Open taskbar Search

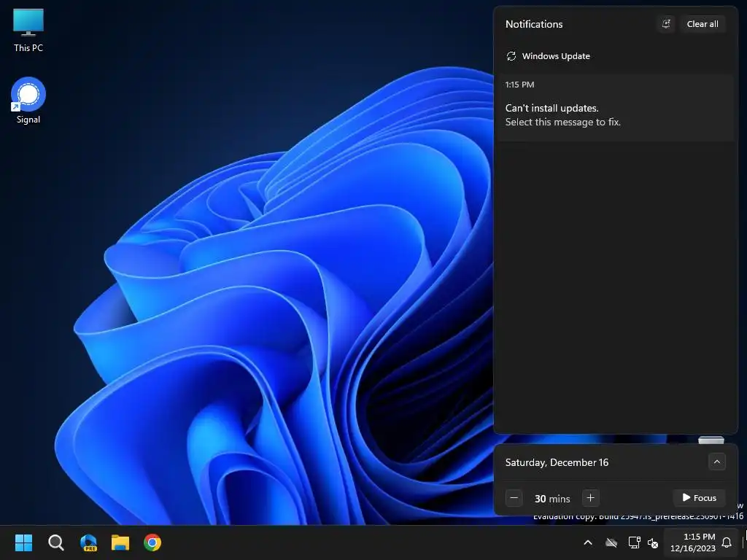(55, 542)
